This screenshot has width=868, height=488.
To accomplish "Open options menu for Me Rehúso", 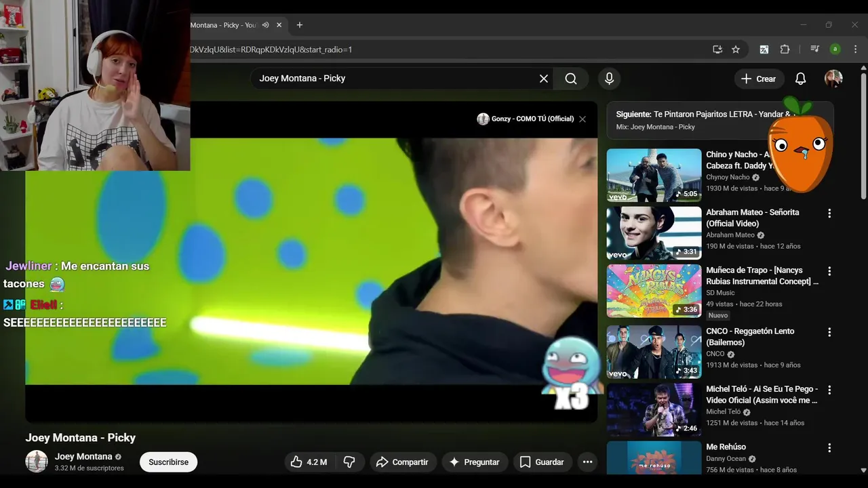I will 829,448.
